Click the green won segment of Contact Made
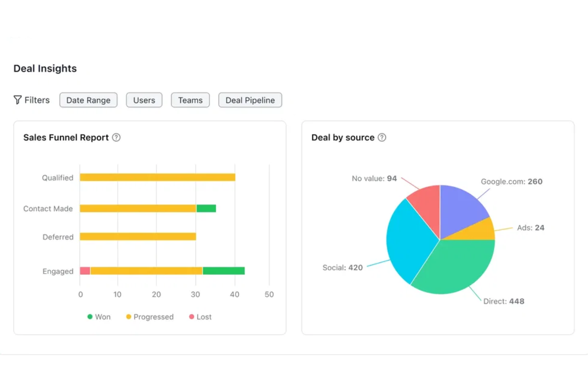This screenshot has width=588, height=392. (206, 209)
